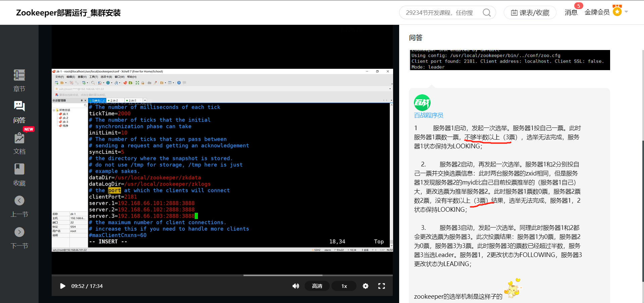Select 纯净 session in tree

coord(63,126)
